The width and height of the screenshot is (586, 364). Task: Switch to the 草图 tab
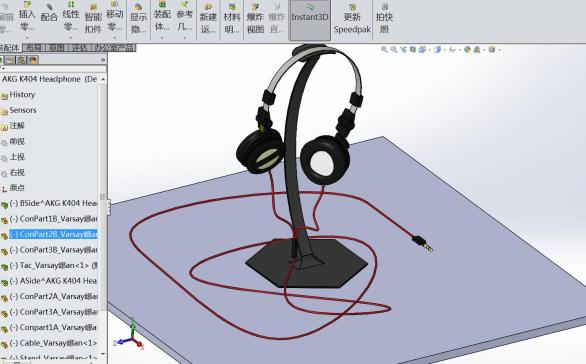57,48
